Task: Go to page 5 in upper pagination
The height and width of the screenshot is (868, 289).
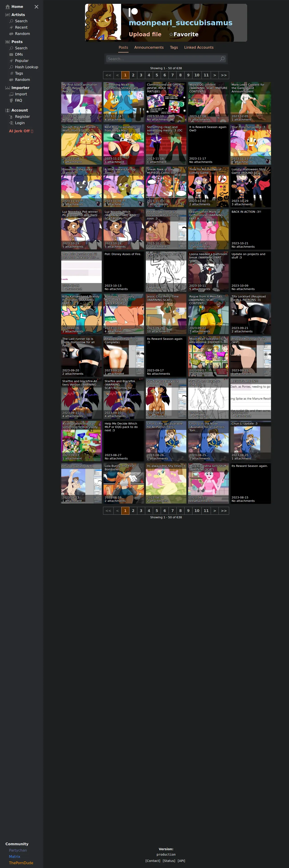Action: 157,75
